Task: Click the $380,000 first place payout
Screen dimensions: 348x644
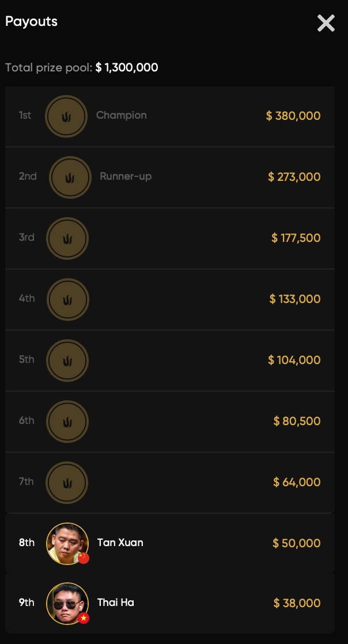Action: click(293, 116)
